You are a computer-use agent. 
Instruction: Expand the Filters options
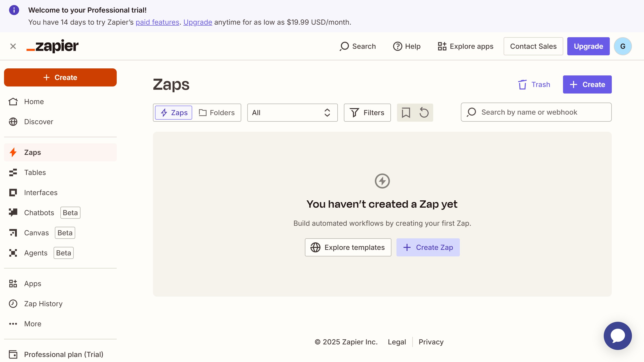click(x=367, y=113)
